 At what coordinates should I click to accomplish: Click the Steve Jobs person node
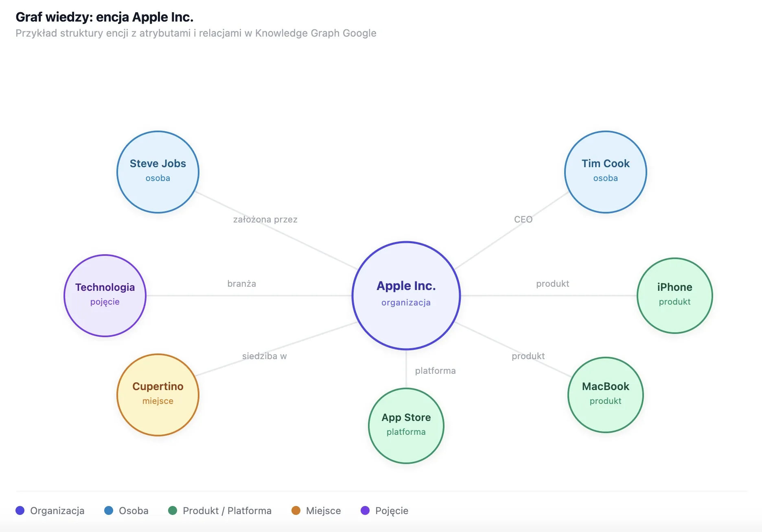pyautogui.click(x=158, y=172)
